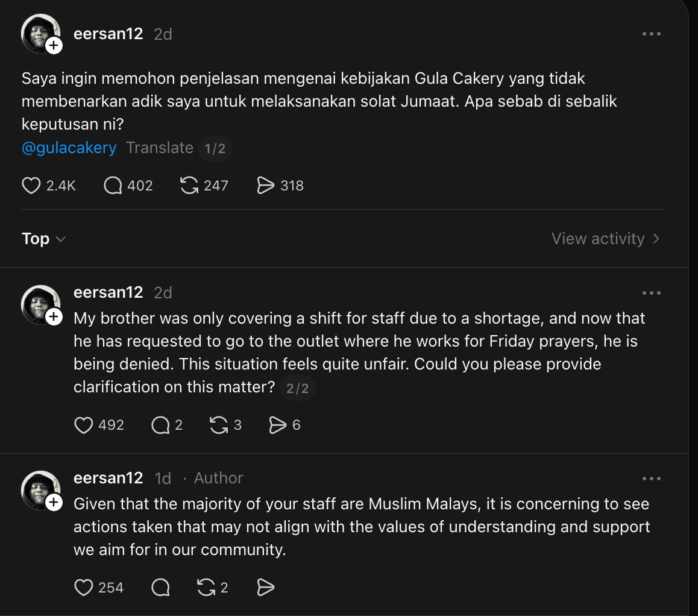Open more options on the Author reply
This screenshot has width=698, height=616.
click(651, 479)
